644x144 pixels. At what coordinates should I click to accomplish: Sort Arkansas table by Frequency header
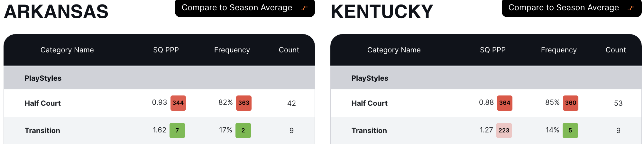(x=232, y=50)
